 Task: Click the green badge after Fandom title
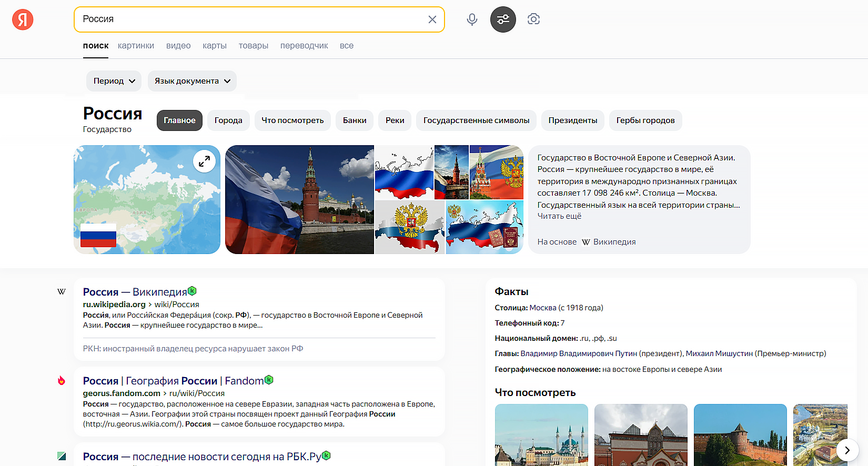tap(269, 379)
